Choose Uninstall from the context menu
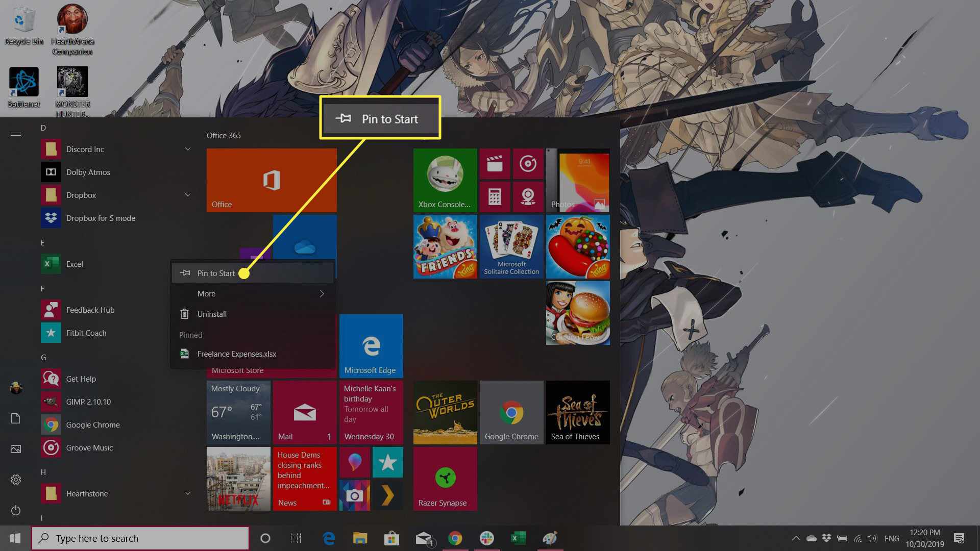980x551 pixels. pyautogui.click(x=253, y=314)
